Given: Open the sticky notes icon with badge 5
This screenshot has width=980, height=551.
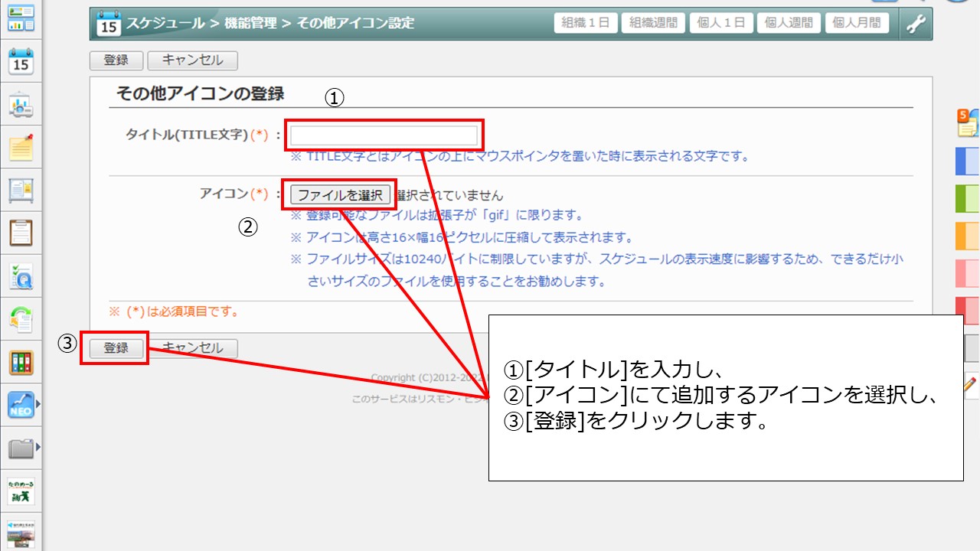Looking at the screenshot, I should (x=969, y=123).
